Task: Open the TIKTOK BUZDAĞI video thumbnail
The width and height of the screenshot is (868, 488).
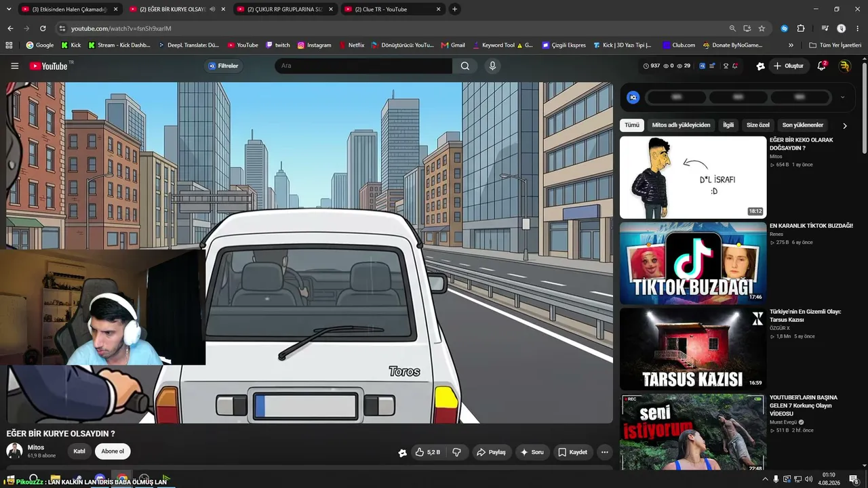Action: [693, 263]
